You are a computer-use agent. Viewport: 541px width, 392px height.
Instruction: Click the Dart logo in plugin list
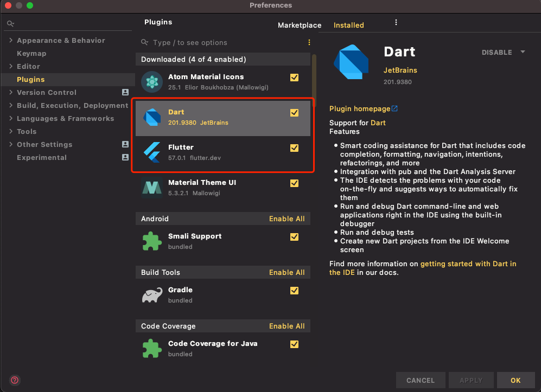tap(152, 117)
